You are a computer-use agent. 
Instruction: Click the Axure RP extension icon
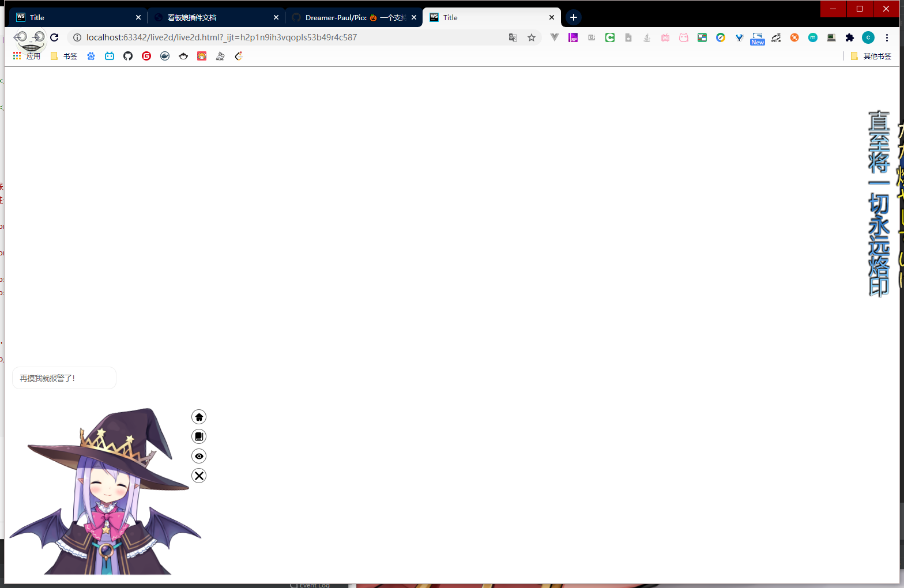pyautogui.click(x=573, y=37)
